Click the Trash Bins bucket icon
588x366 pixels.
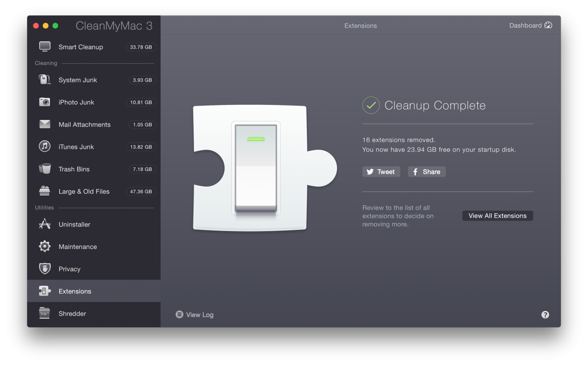45,169
